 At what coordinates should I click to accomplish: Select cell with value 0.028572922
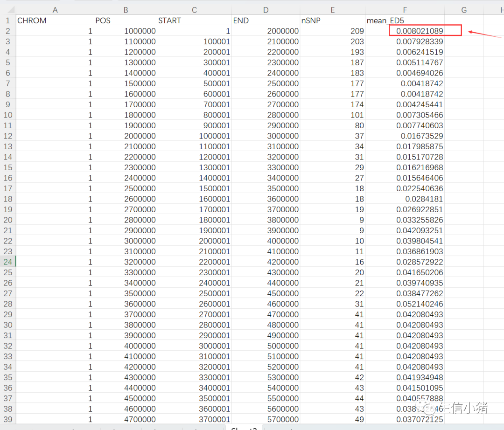[x=405, y=262]
